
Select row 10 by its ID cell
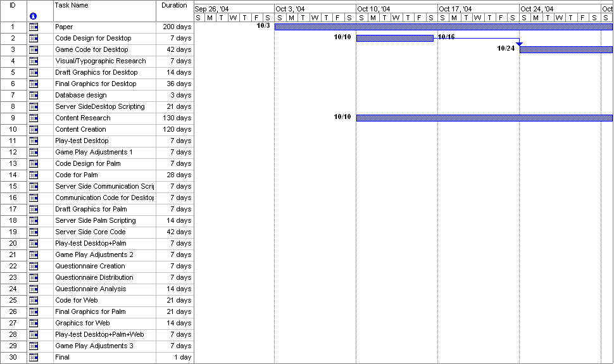[x=13, y=130]
